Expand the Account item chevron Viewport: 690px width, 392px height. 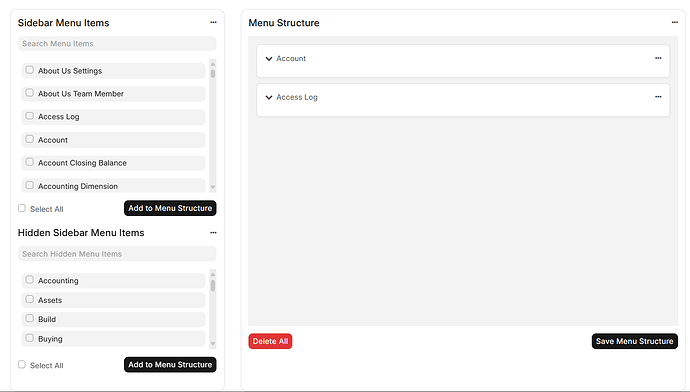[269, 59]
